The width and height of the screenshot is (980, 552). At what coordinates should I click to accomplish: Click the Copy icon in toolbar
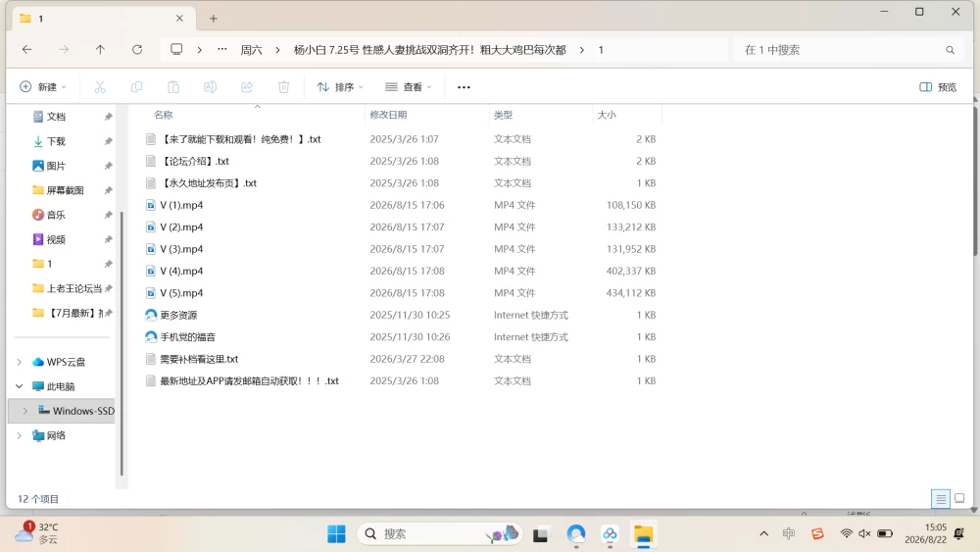click(x=136, y=87)
